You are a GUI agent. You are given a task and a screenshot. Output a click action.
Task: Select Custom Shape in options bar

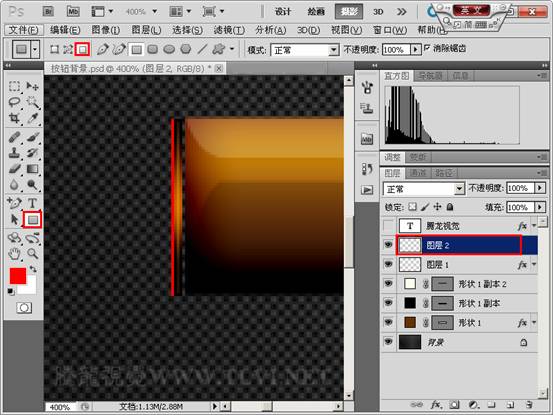(219, 49)
